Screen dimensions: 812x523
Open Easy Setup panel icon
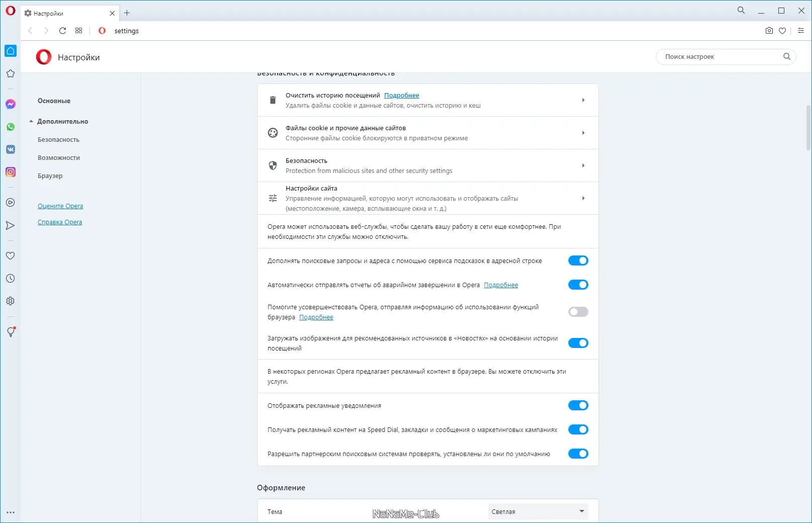pyautogui.click(x=801, y=31)
